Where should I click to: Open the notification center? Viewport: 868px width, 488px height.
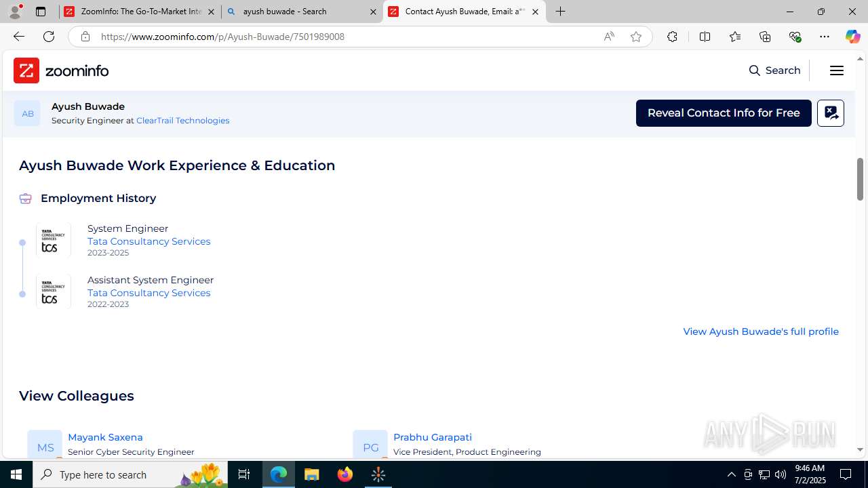[846, 474]
